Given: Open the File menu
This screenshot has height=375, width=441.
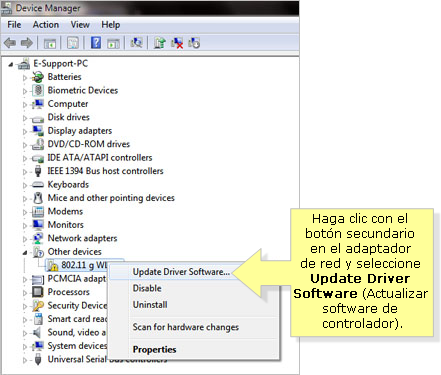Looking at the screenshot, I should coord(14,25).
